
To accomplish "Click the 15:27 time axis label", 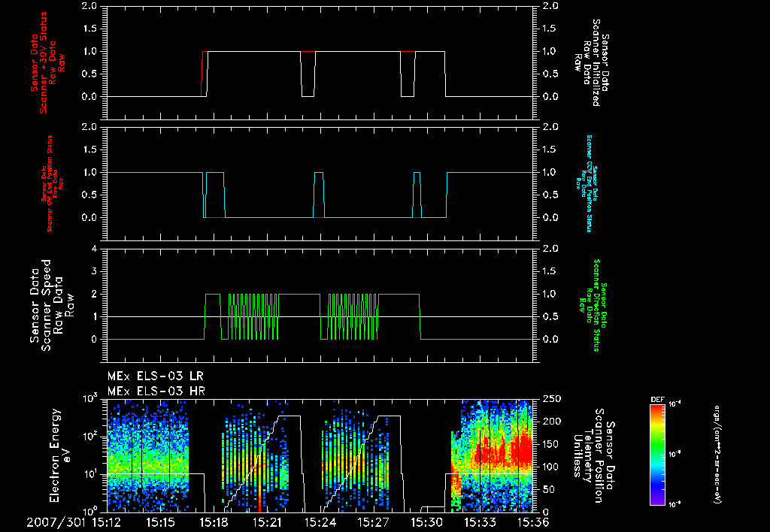I will tap(374, 522).
